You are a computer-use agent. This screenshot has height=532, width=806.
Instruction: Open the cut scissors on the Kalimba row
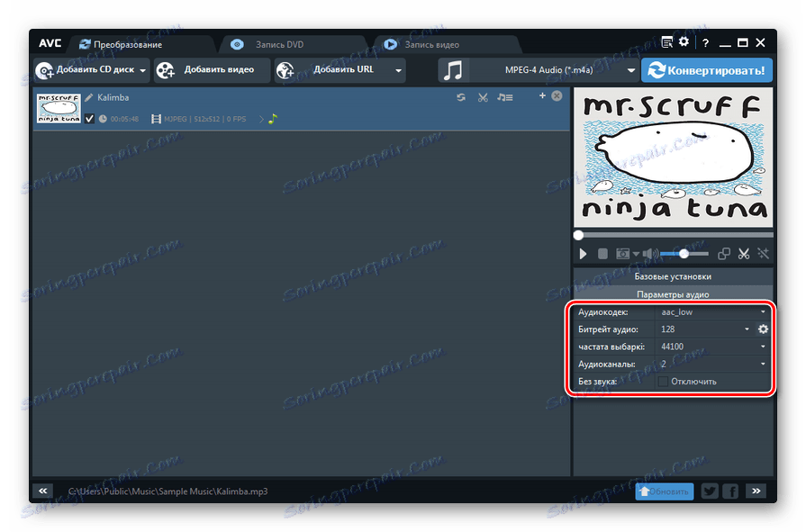click(483, 97)
